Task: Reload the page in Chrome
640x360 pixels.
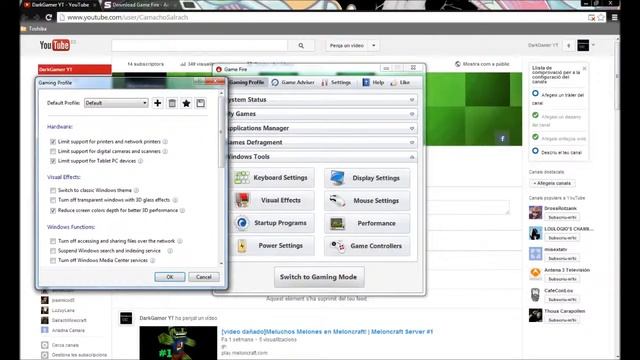Action: point(49,17)
